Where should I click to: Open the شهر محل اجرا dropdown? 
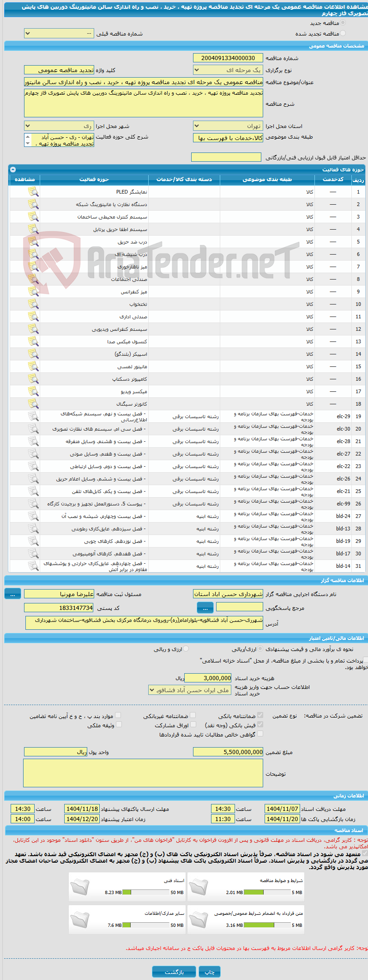[x=59, y=126]
